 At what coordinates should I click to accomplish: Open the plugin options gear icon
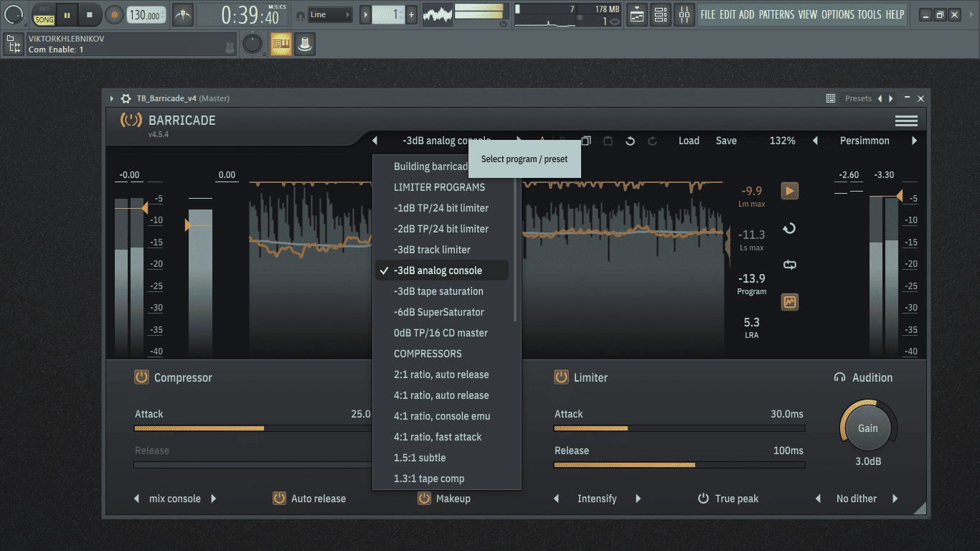(126, 98)
